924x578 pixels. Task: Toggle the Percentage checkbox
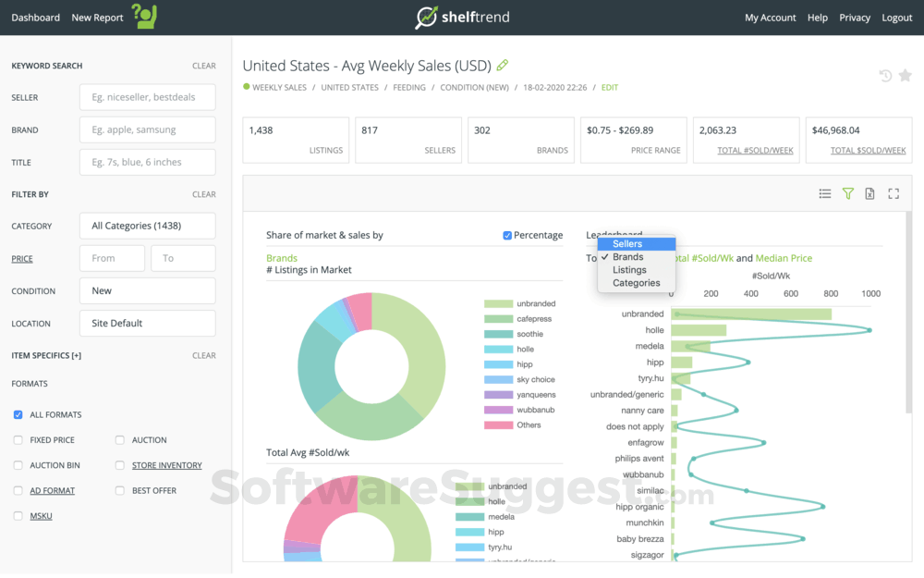tap(507, 236)
